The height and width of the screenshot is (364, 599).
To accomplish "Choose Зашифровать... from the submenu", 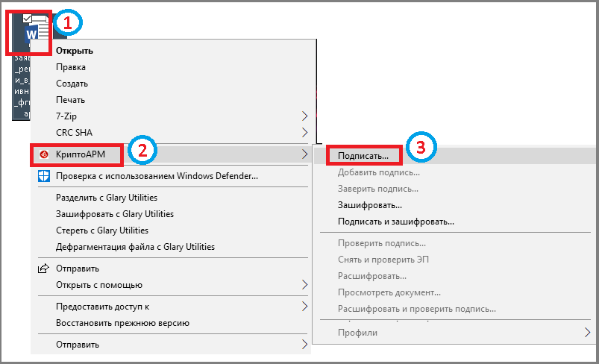I will pos(370,205).
